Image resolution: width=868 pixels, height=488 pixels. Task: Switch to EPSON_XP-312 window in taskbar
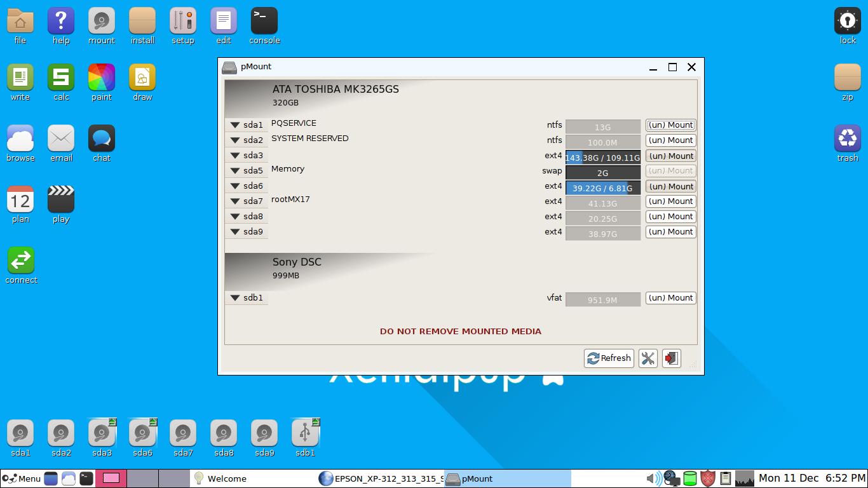click(x=381, y=478)
